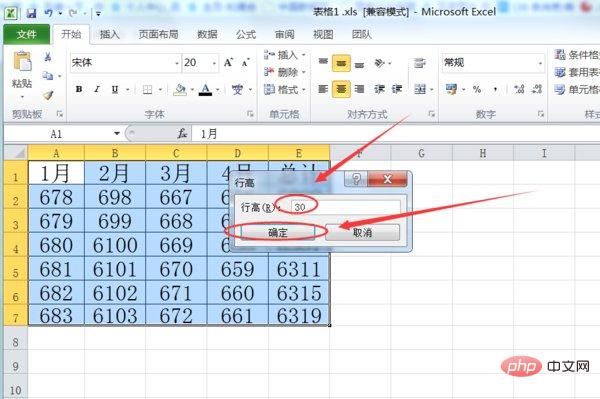This screenshot has width=600, height=399.
Task: Open the font name dropdown 宋体
Action: coord(177,63)
